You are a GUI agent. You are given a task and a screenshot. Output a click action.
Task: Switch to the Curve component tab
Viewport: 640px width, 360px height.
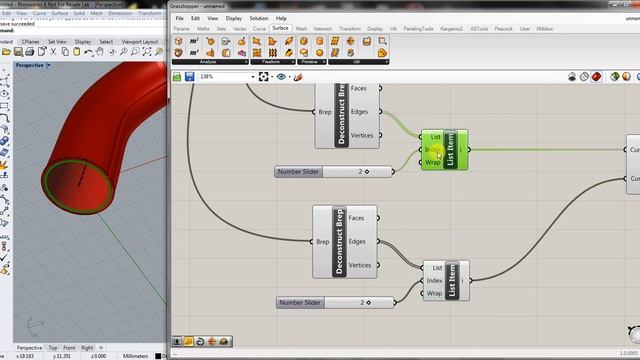tap(259, 29)
